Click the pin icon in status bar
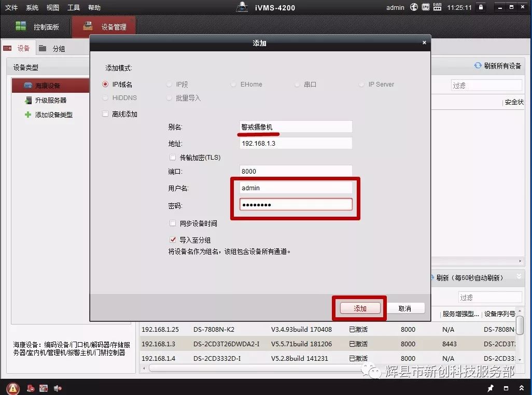Screen dimensions: 532x395 (491, 388)
